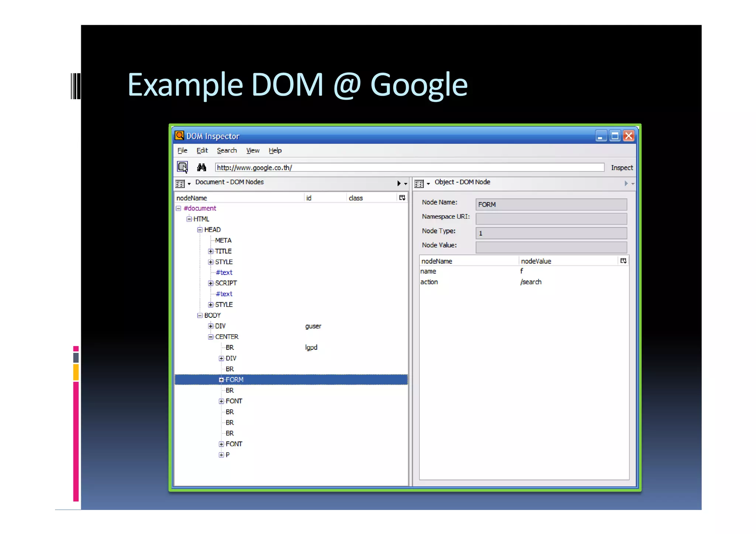Open the Document viewer list icon

click(180, 183)
